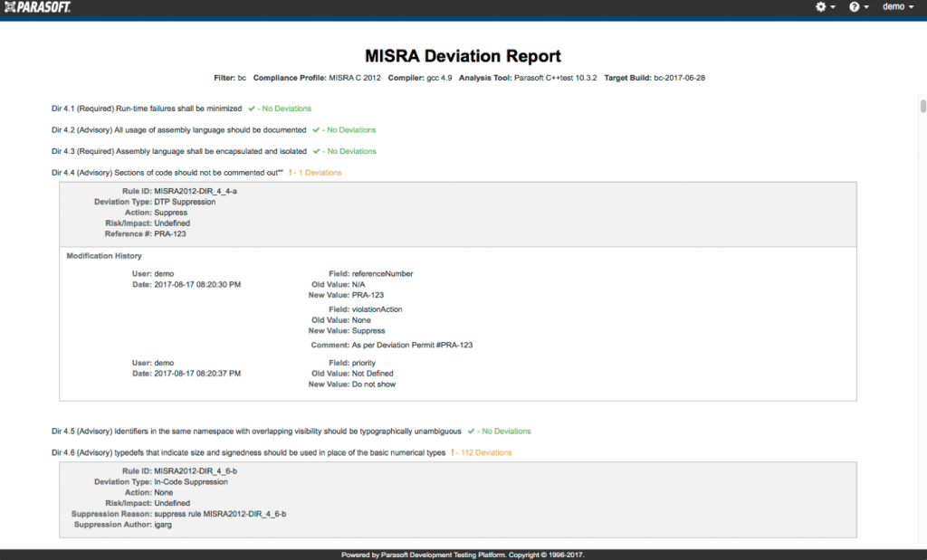927x560 pixels.
Task: Click the Powered by Parasoft footer link
Action: (463, 555)
